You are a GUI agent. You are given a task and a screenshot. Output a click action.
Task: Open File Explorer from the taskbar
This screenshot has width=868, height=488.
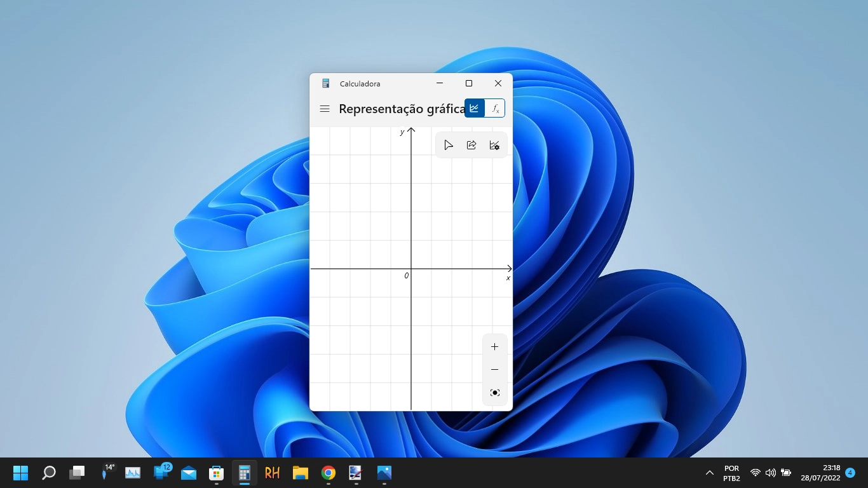[x=301, y=473]
